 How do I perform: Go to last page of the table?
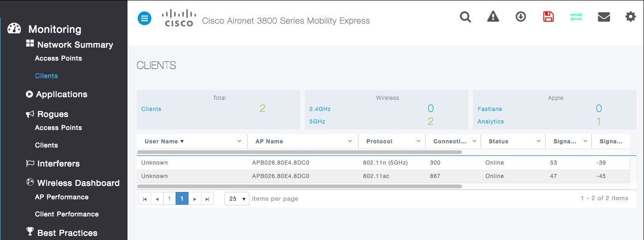click(207, 199)
